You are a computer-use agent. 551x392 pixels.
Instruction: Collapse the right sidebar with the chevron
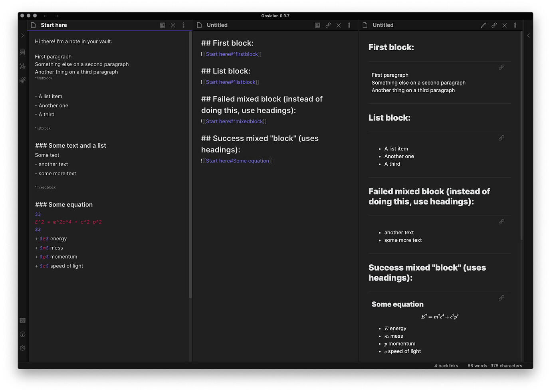528,36
